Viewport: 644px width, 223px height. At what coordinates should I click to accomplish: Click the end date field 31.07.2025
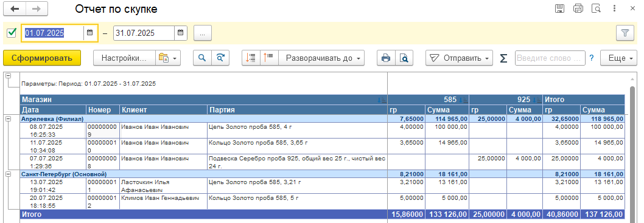[x=144, y=33]
